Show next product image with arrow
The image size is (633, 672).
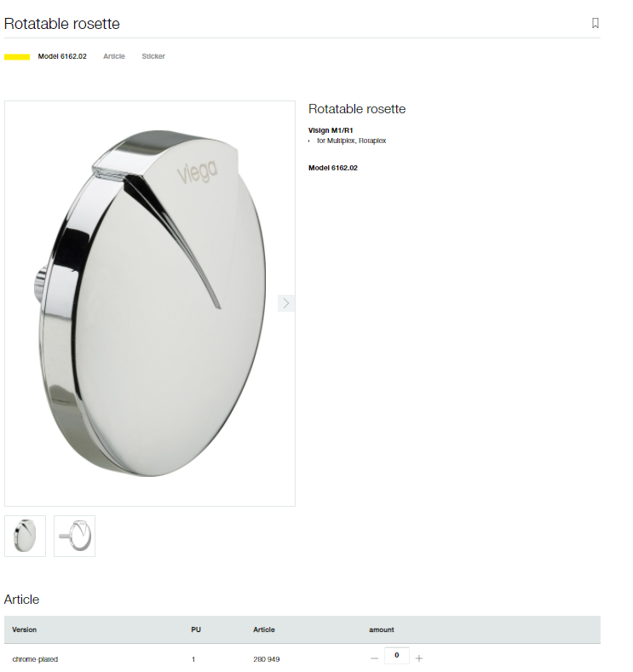(x=286, y=303)
